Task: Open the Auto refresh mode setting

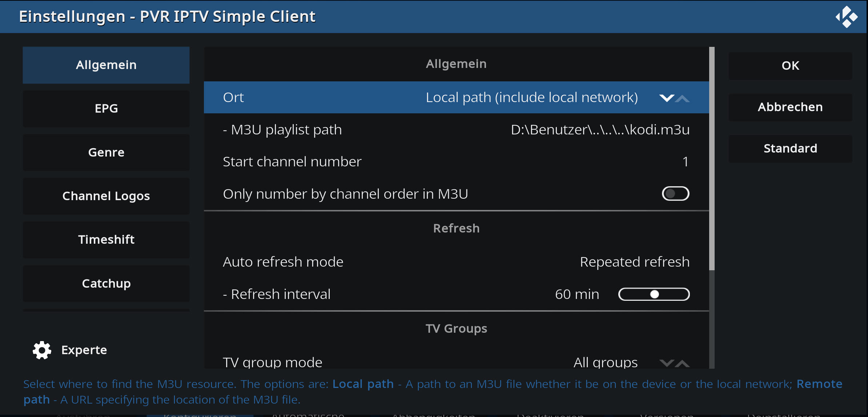Action: pos(457,262)
